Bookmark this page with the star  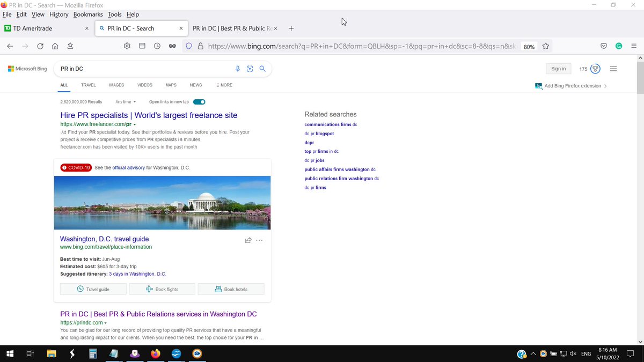(546, 46)
